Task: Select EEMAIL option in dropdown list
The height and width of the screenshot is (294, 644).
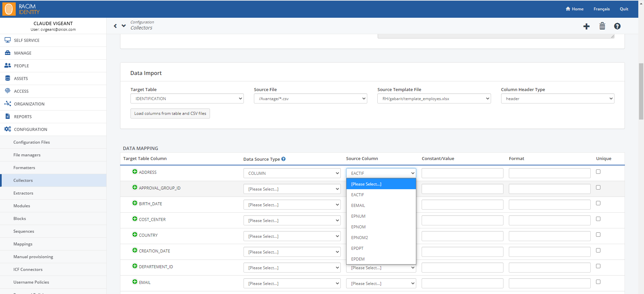Action: coord(381,205)
